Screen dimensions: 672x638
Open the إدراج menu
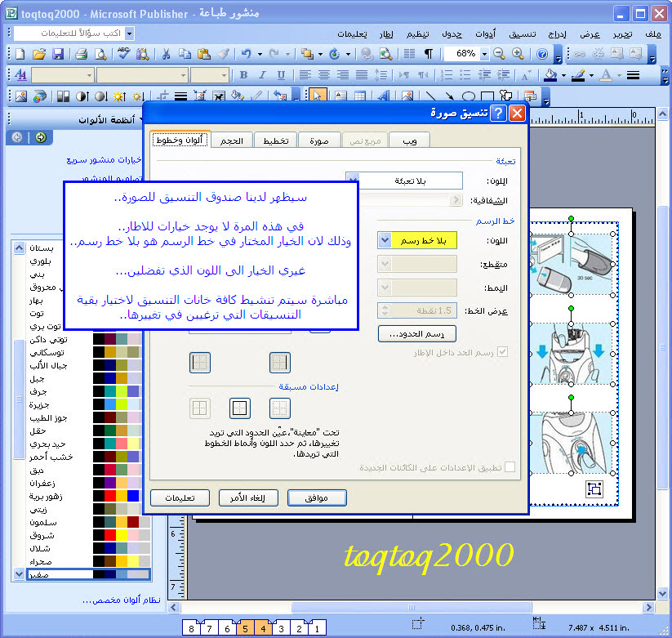(x=557, y=33)
